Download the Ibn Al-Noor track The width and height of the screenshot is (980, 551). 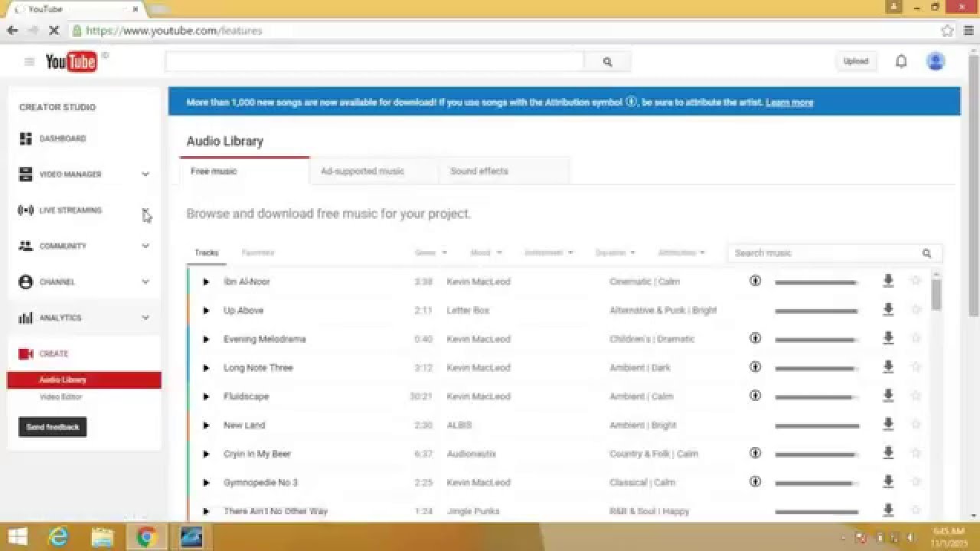click(x=888, y=281)
